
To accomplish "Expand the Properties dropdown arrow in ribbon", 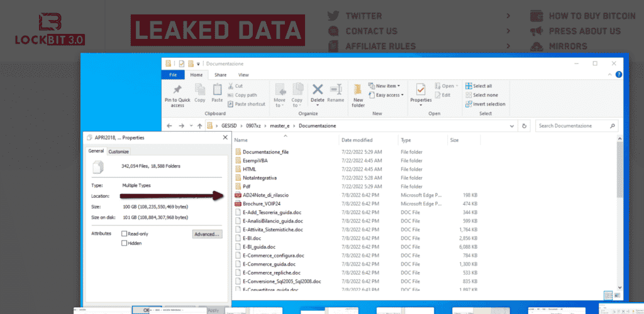I will pyautogui.click(x=421, y=106).
